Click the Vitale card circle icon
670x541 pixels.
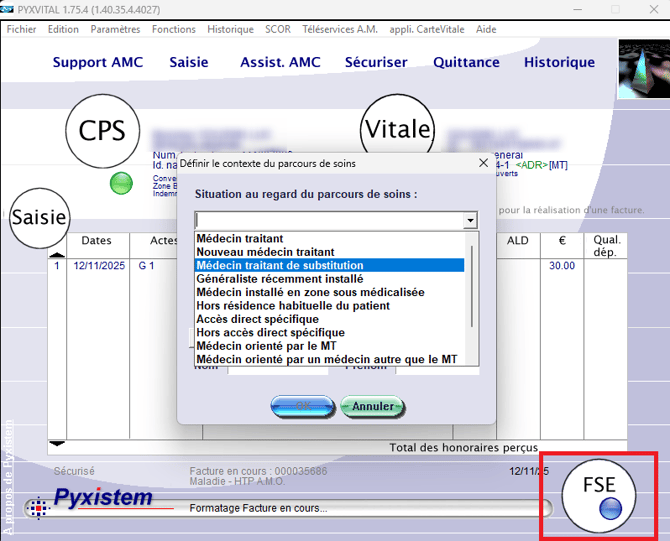tap(397, 130)
